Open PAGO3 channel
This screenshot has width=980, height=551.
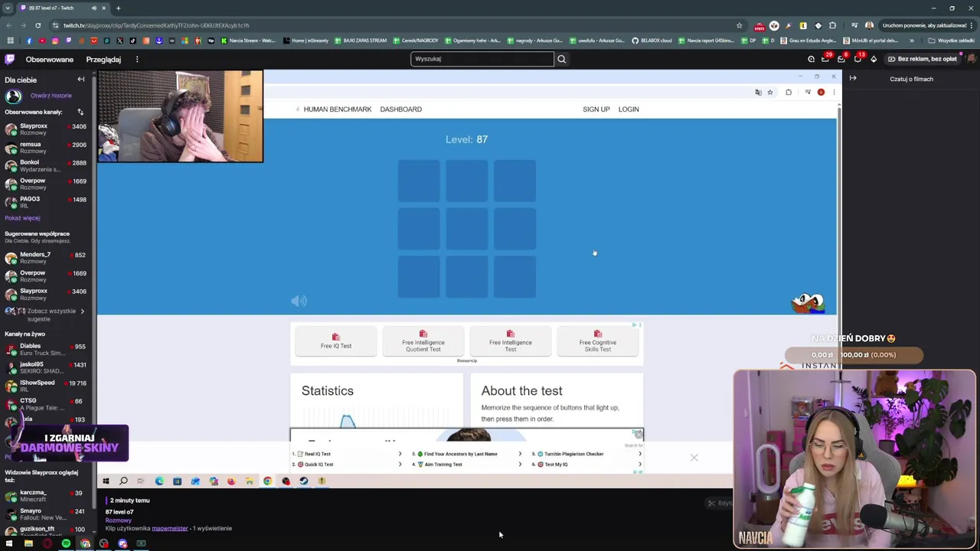tap(46, 202)
